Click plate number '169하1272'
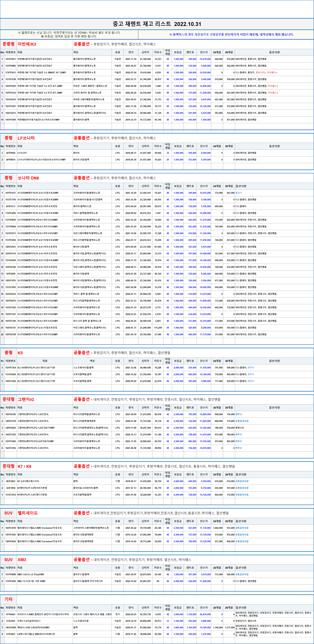The image size is (314, 644). (10, 93)
